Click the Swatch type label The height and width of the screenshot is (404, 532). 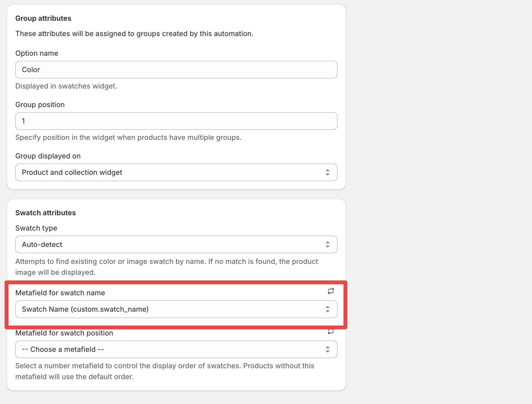click(x=36, y=228)
